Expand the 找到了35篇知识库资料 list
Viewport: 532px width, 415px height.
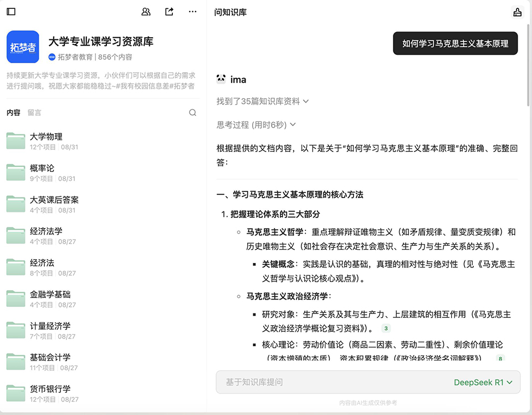pos(263,101)
